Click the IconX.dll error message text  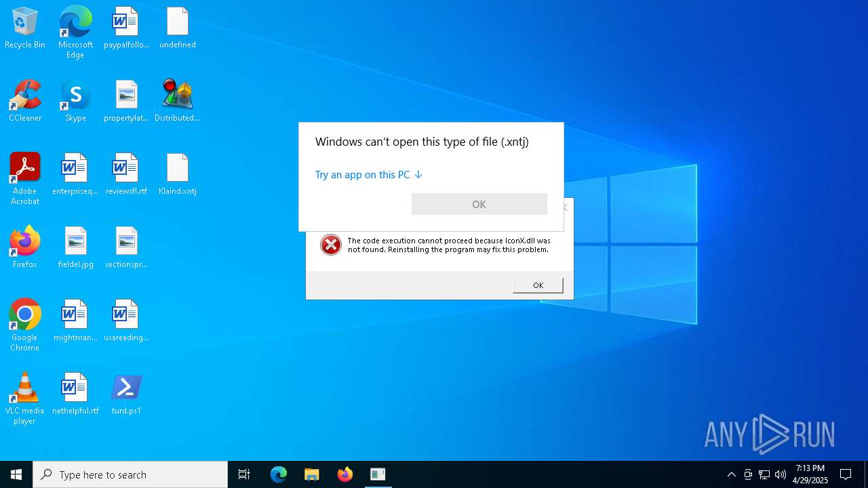pos(449,245)
